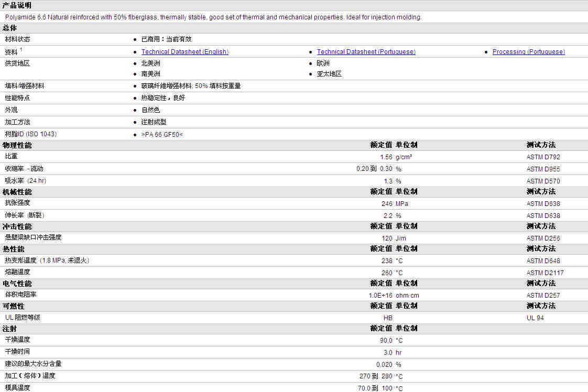Click the 外观 row label
588x392 pixels.
pyautogui.click(x=11, y=110)
